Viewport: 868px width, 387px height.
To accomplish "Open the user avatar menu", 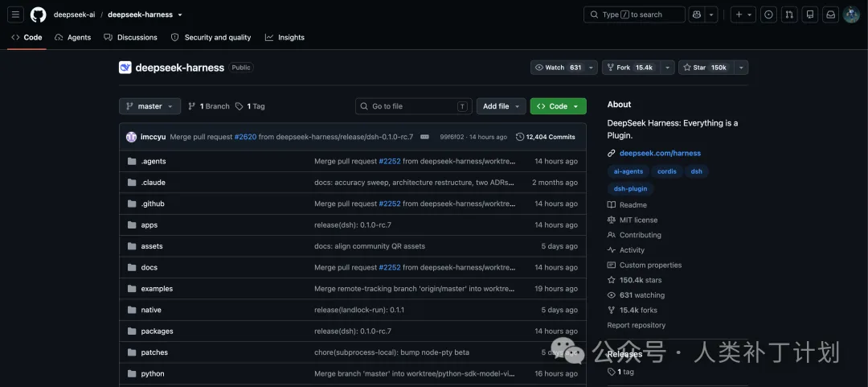I will 851,14.
